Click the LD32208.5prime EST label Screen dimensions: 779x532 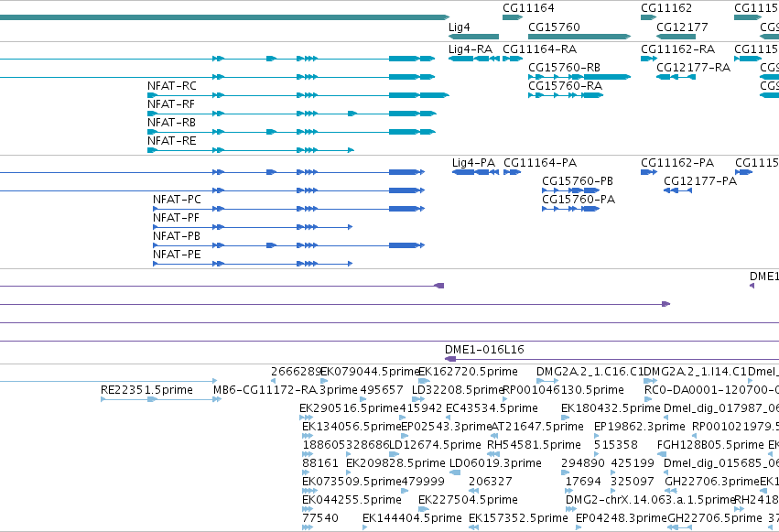(458, 390)
